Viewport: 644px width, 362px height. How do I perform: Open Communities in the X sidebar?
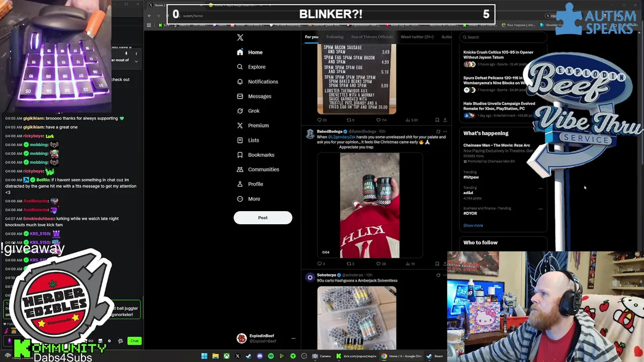[258, 169]
